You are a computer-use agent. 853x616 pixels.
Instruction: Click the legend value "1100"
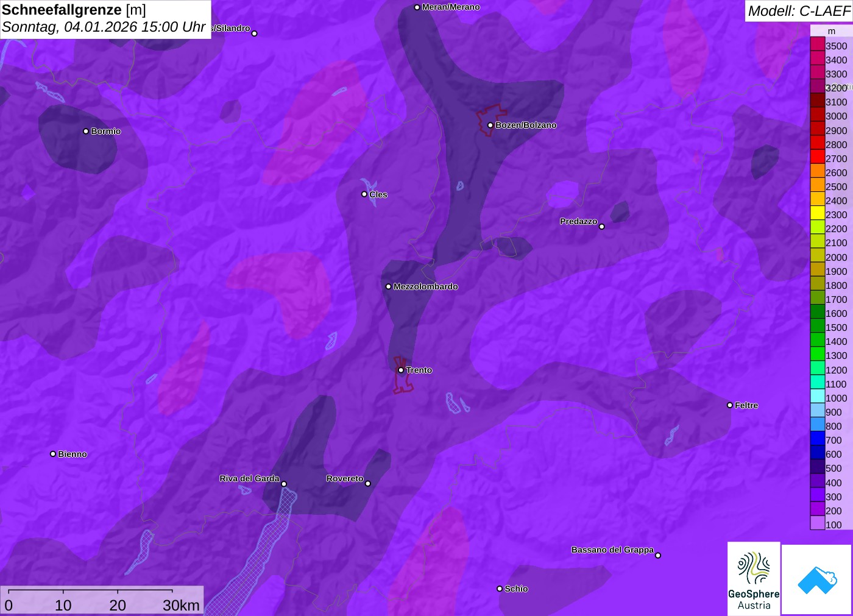[836, 384]
